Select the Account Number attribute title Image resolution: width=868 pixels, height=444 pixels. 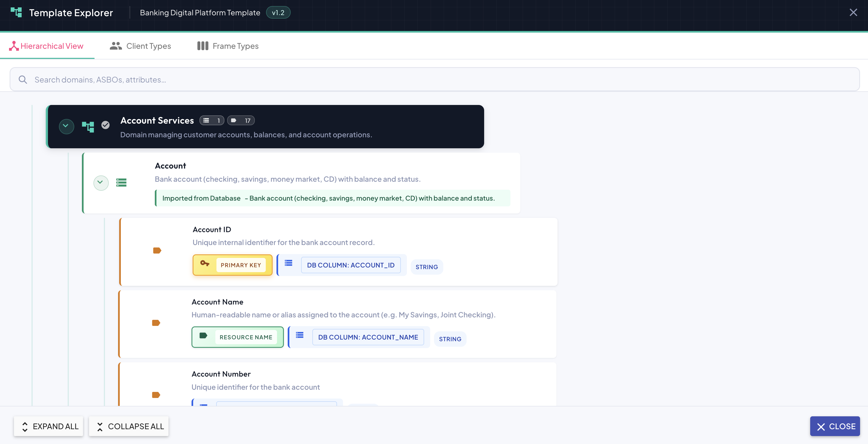coord(221,374)
